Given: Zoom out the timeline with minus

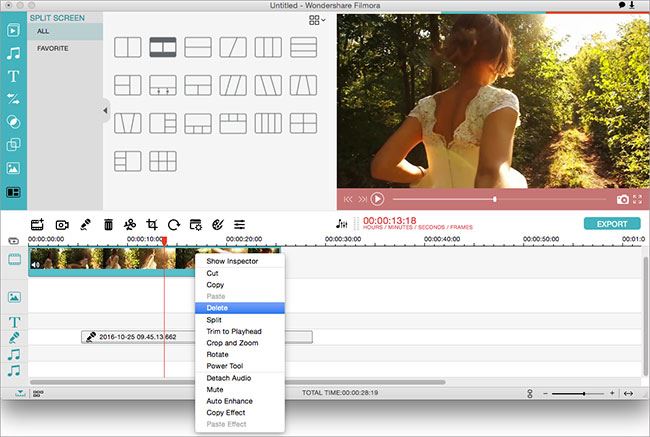Looking at the screenshot, I should coord(546,393).
